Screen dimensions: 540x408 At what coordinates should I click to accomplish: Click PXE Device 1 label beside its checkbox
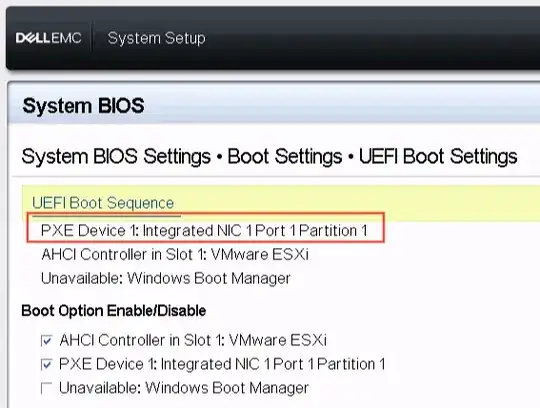tap(222, 364)
